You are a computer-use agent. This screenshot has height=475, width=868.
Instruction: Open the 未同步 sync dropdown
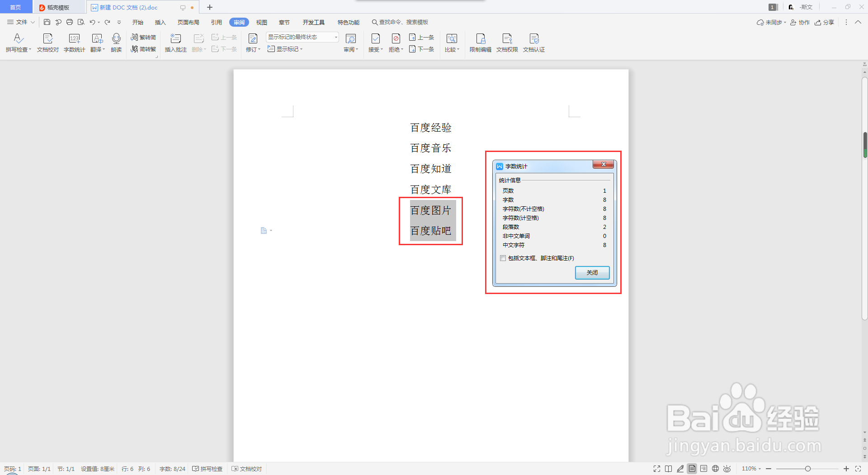772,22
